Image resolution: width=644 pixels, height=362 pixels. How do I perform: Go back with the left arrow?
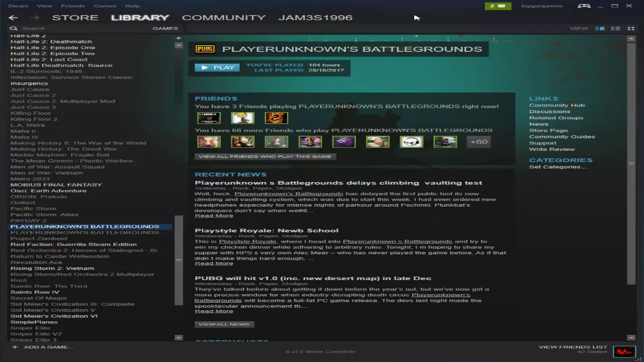13,18
